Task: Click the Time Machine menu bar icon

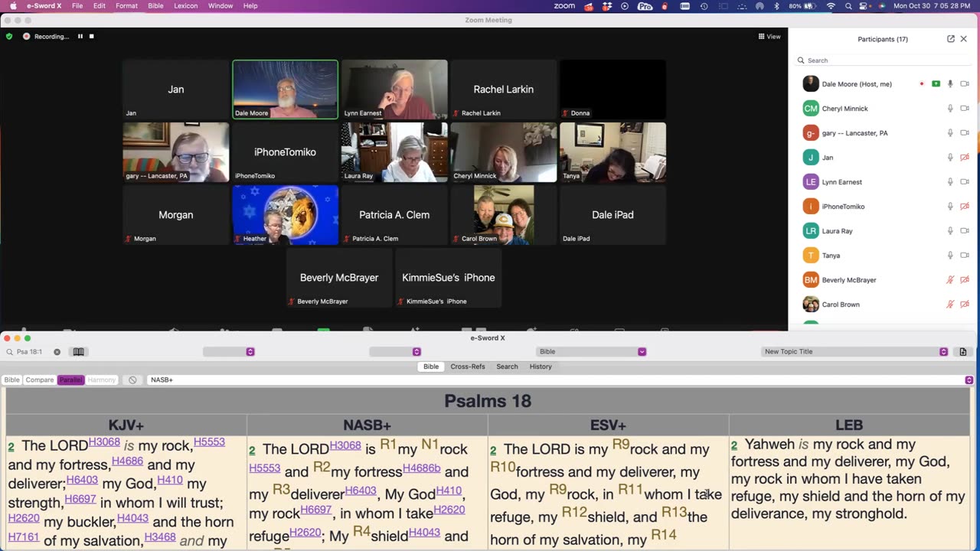Action: tap(704, 5)
